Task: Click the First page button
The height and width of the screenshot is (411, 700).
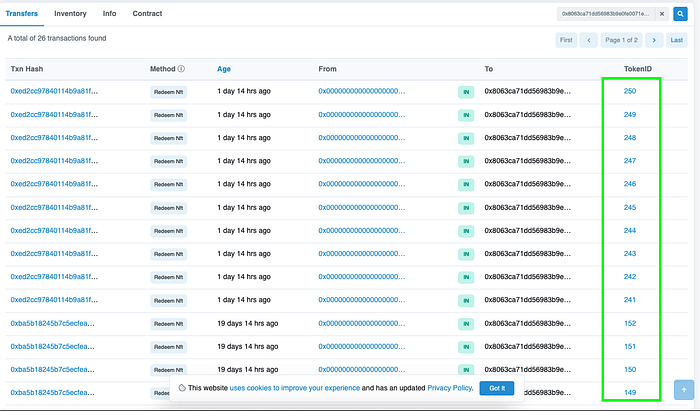Action: (566, 40)
